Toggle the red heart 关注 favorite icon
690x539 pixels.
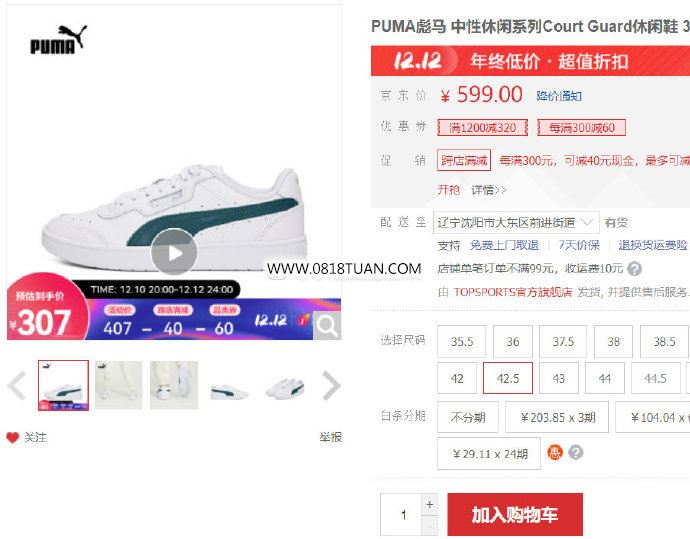(x=13, y=437)
